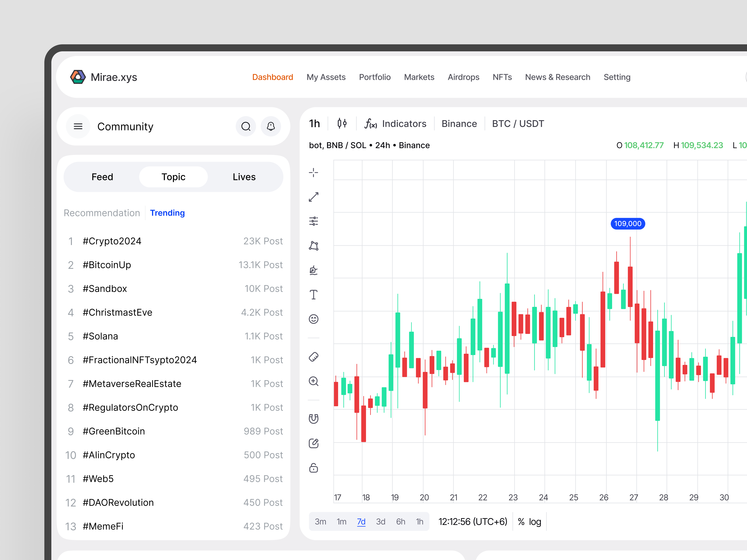Open Community notifications bell
747x560 pixels.
(271, 126)
